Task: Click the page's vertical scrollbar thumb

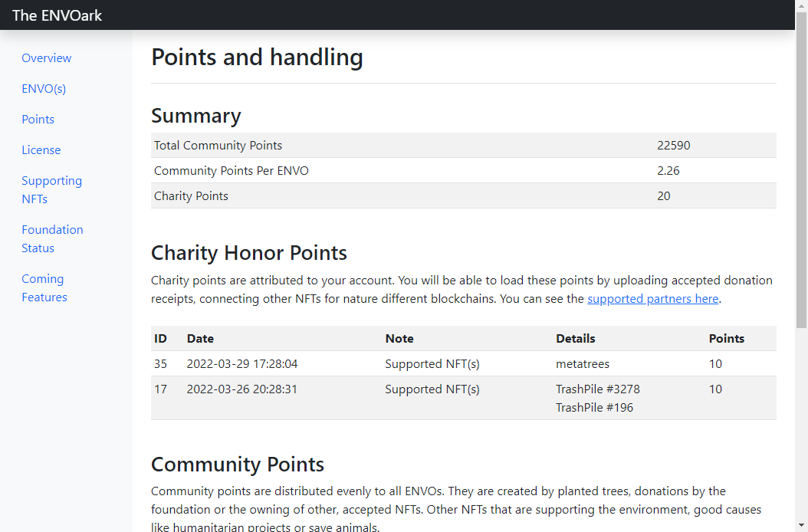Action: [x=801, y=170]
